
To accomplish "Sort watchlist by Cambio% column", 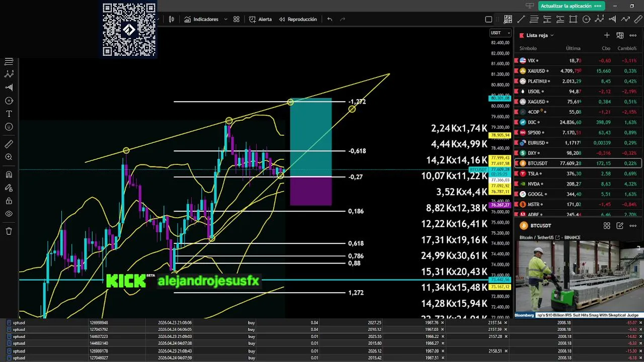I will tap(627, 48).
